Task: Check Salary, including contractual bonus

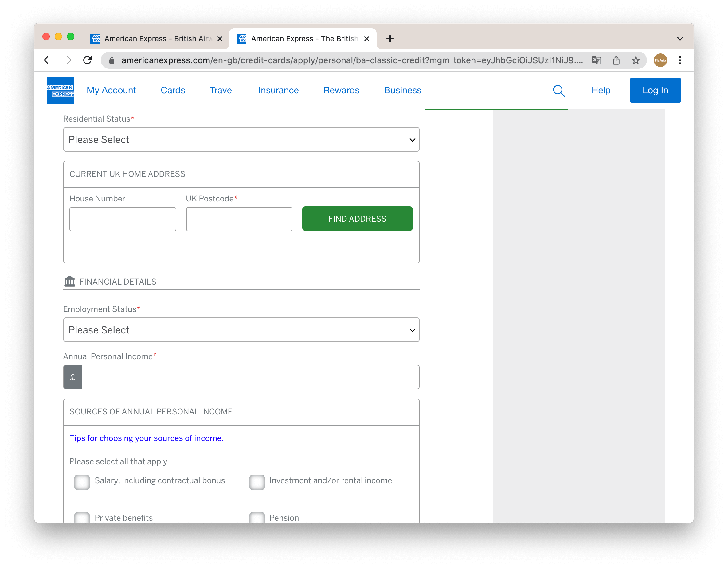Action: (82, 482)
